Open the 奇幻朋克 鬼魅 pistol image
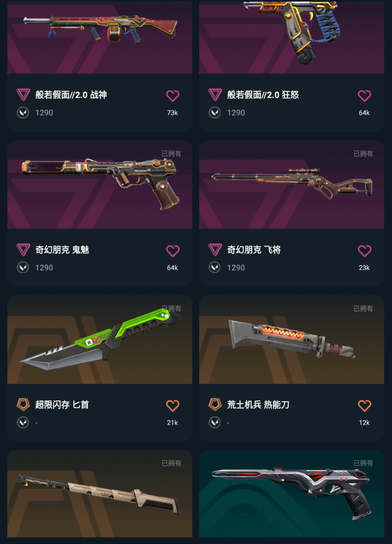Screen dimensions: 392x544 100,184
